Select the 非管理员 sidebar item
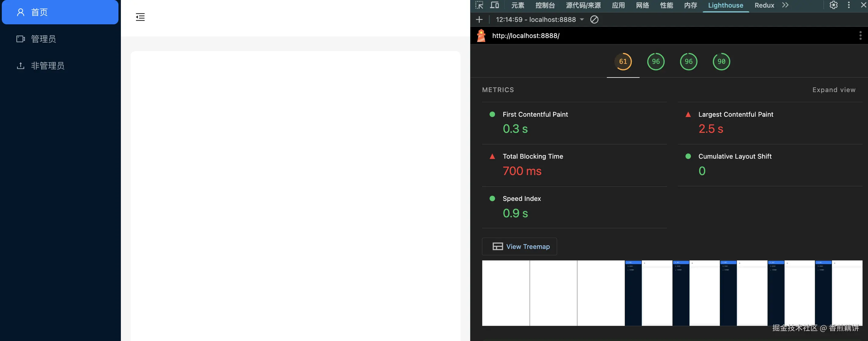868x341 pixels. click(x=47, y=66)
